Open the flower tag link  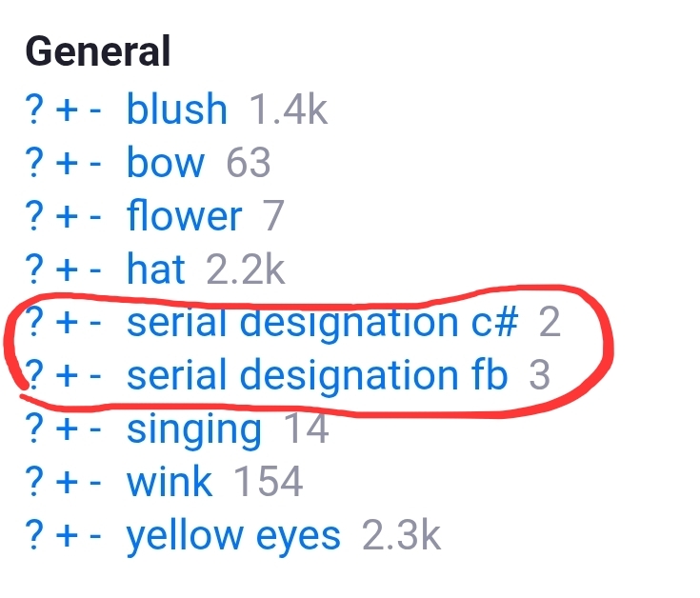[x=184, y=216]
